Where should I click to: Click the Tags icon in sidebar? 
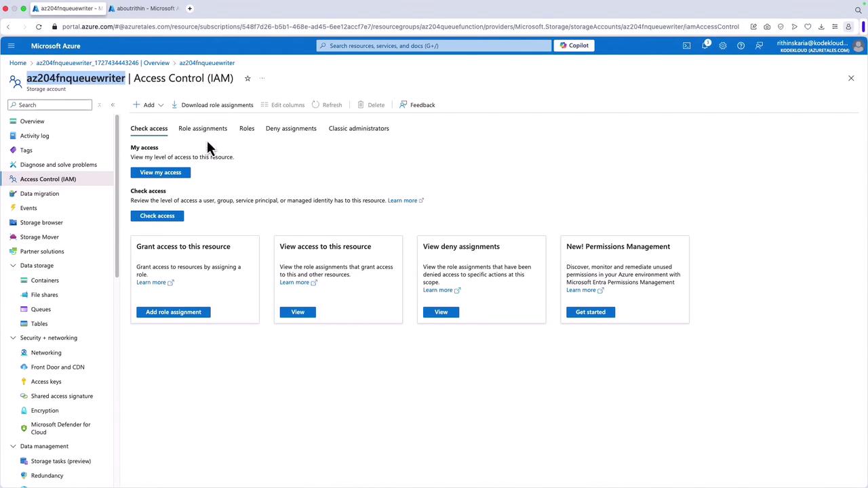[x=13, y=150]
